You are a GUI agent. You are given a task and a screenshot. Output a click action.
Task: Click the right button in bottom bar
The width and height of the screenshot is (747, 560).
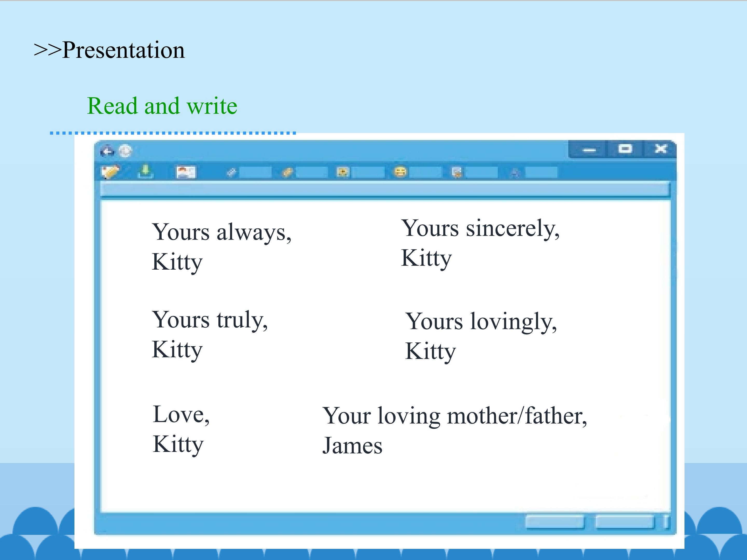[624, 522]
